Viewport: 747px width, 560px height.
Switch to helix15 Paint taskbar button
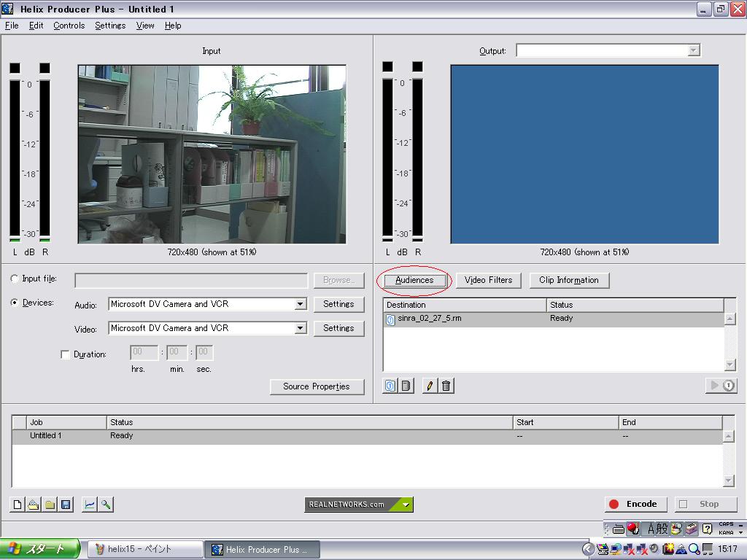click(145, 550)
